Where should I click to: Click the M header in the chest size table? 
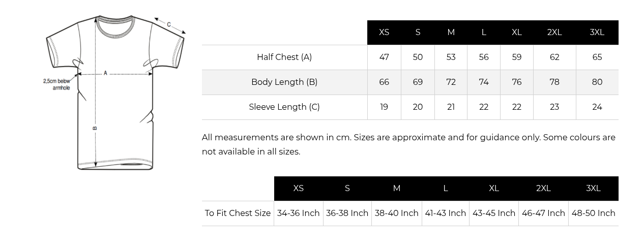tap(396, 188)
